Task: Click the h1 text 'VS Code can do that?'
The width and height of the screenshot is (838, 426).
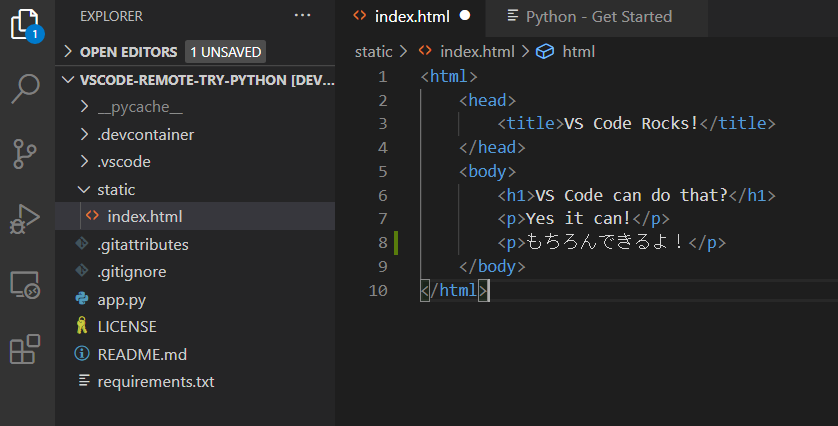Action: pyautogui.click(x=632, y=195)
